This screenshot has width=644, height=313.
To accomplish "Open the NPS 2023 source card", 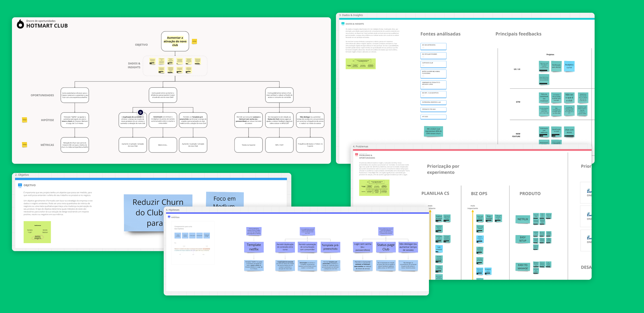I will click(x=433, y=117).
